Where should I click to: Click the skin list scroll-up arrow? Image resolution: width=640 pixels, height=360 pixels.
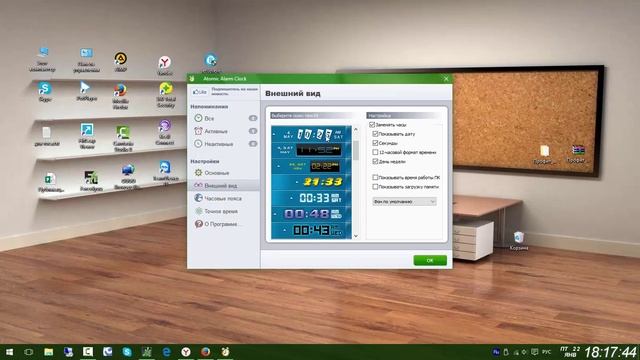356,129
